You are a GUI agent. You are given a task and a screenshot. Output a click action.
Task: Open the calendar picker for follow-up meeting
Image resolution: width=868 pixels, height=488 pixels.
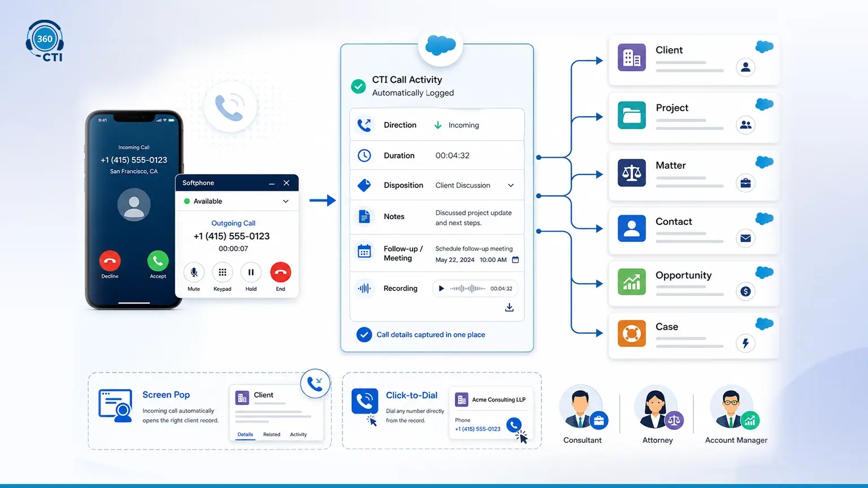click(x=515, y=260)
